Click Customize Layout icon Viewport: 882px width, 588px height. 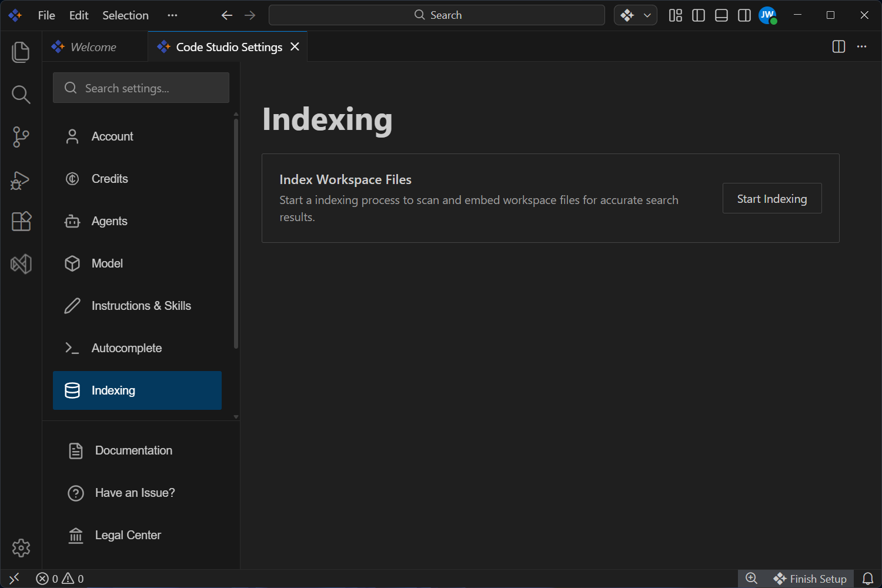pos(676,15)
